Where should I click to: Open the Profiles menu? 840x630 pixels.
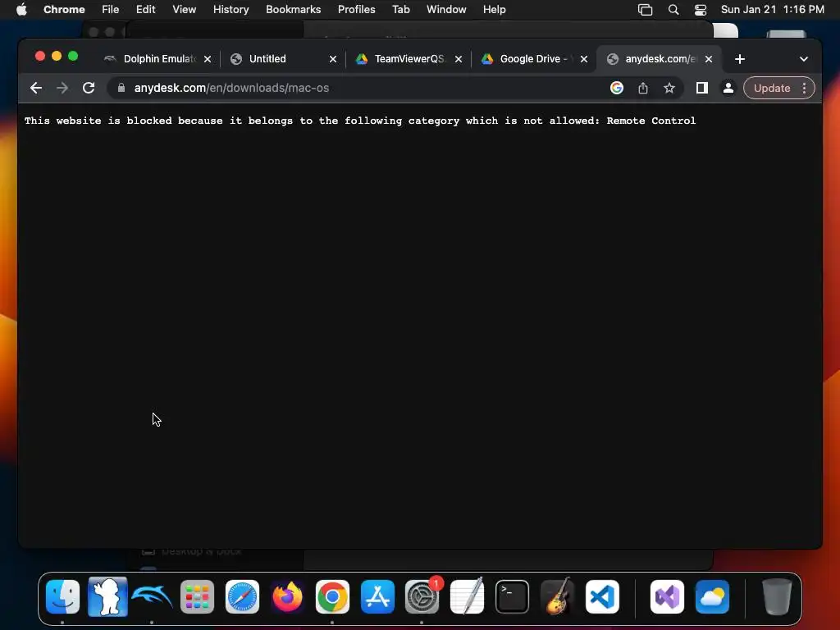[x=356, y=10]
